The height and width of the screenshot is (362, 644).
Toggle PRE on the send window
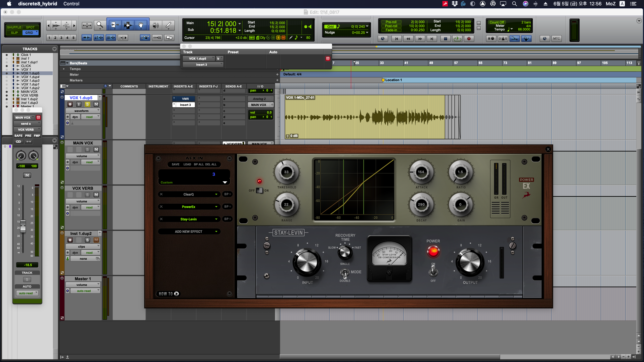click(28, 136)
